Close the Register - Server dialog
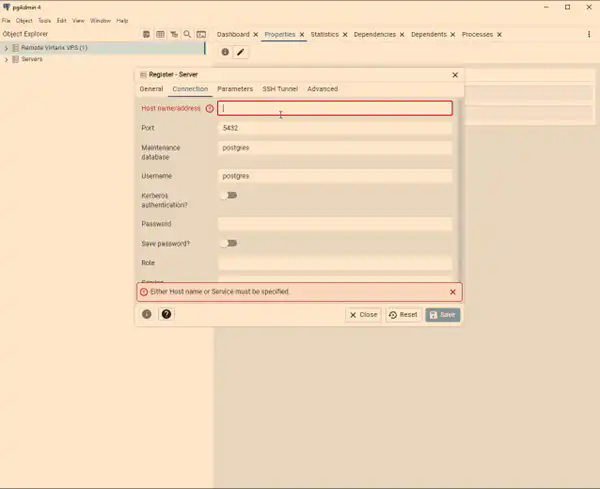 (x=455, y=75)
